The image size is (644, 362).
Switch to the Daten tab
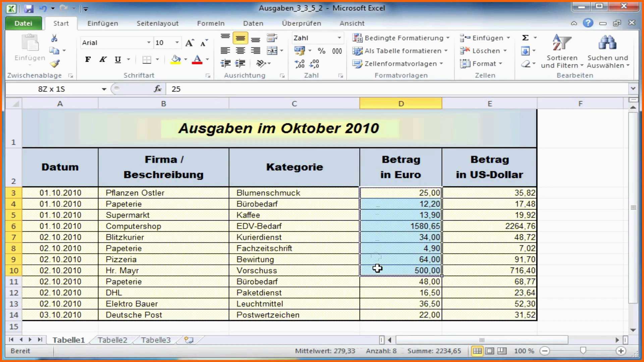[x=253, y=23]
